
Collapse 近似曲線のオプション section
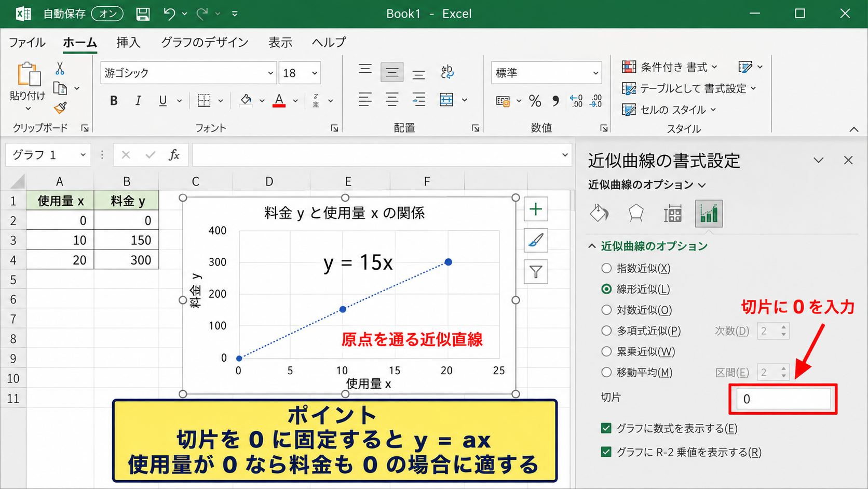point(592,246)
